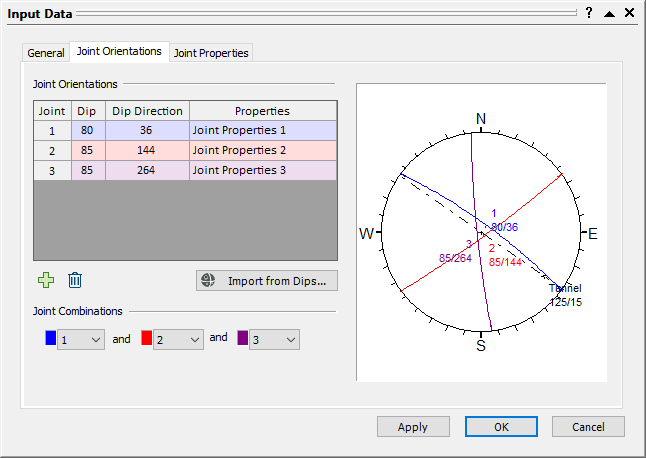The height and width of the screenshot is (458, 646).
Task: Open first joint combination dropdown showing 1
Action: click(x=81, y=339)
